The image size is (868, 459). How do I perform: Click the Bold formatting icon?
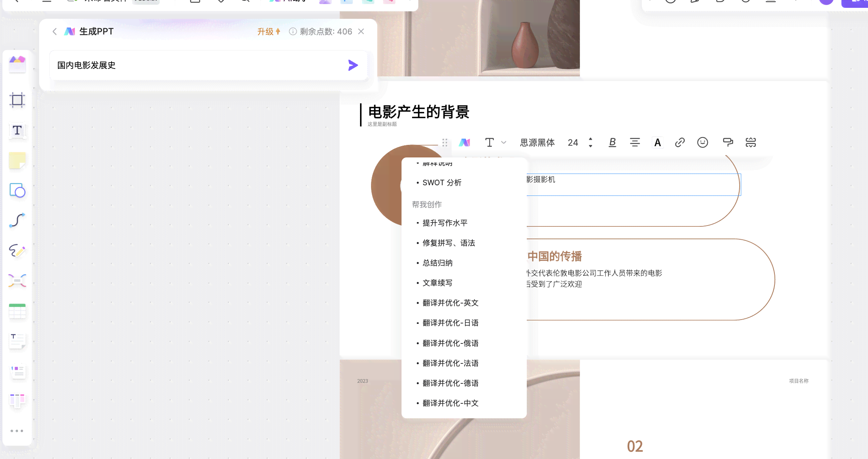click(x=611, y=143)
